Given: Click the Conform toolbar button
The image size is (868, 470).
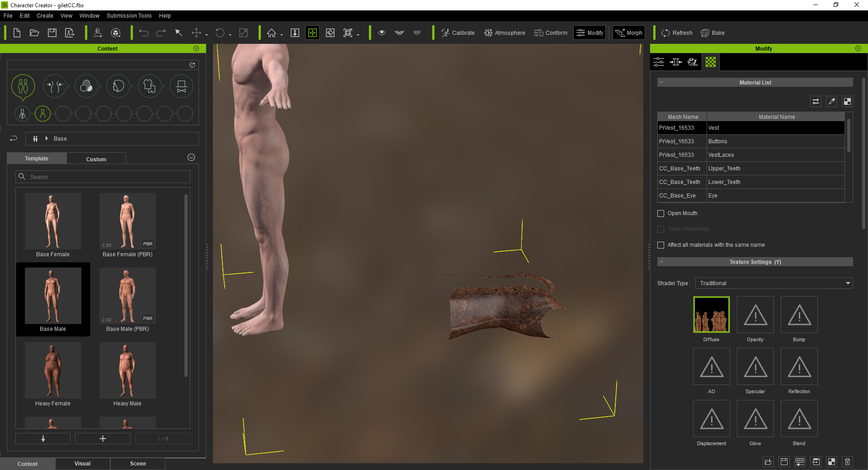Looking at the screenshot, I should pyautogui.click(x=550, y=33).
